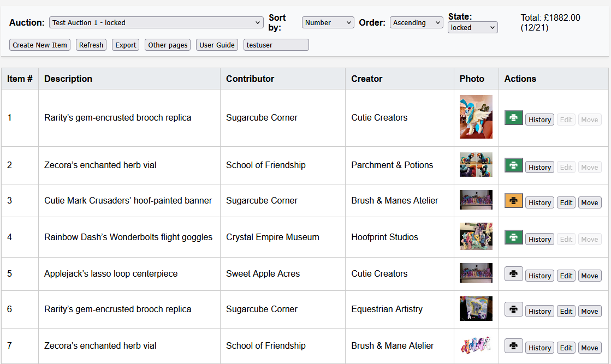This screenshot has height=364, width=611.
Task: Select the orange print icon on the Crusaders' banner row
Action: click(x=513, y=200)
